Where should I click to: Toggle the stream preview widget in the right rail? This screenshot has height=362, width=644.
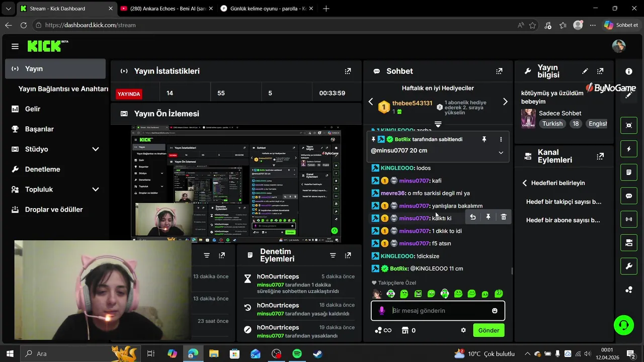629,125
